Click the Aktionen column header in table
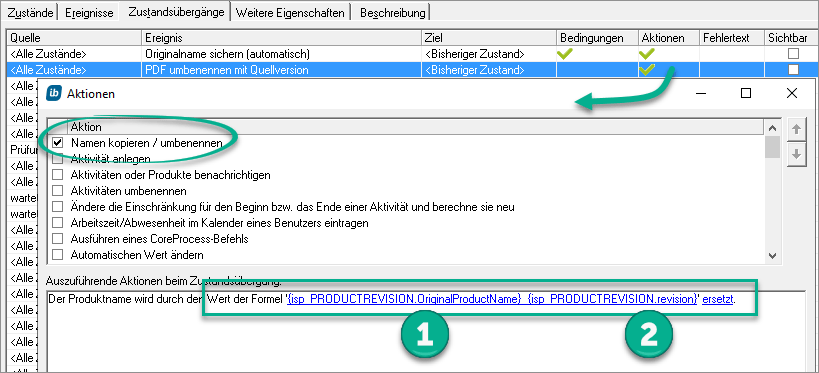This screenshot has height=373, width=819. coord(669,38)
